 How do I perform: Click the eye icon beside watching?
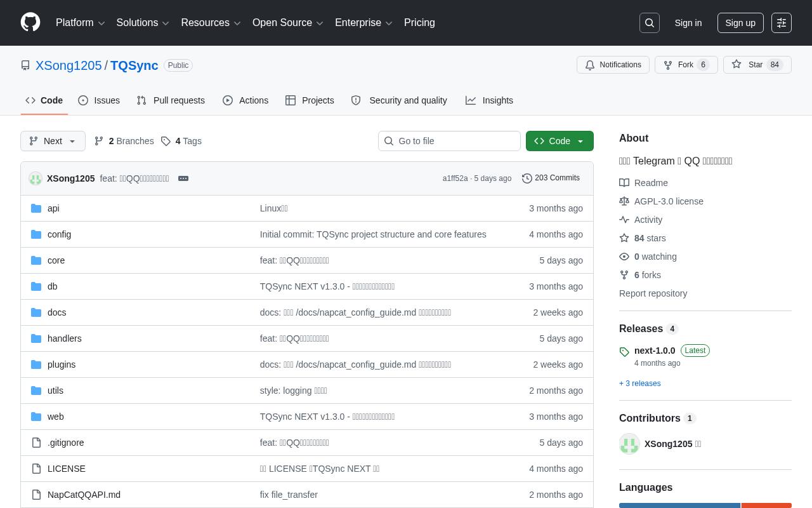(x=624, y=257)
